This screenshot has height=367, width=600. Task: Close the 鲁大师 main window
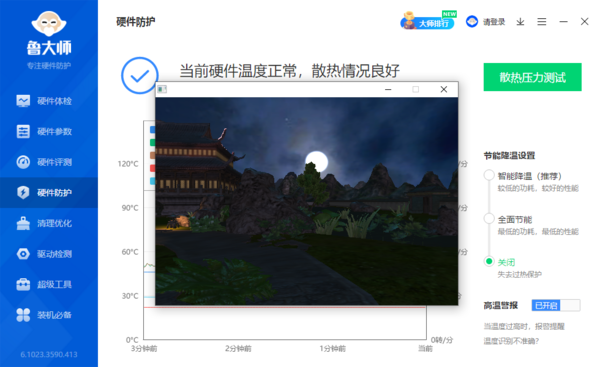[584, 21]
